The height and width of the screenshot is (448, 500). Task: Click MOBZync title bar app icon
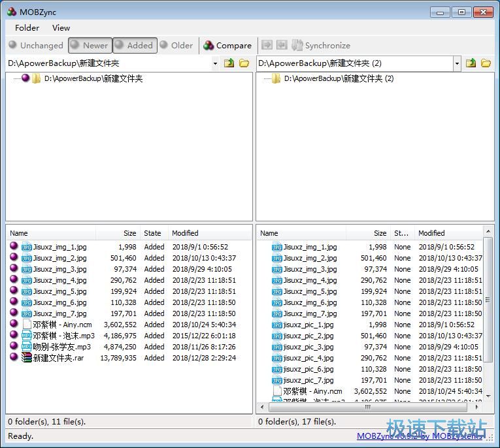pyautogui.click(x=12, y=12)
